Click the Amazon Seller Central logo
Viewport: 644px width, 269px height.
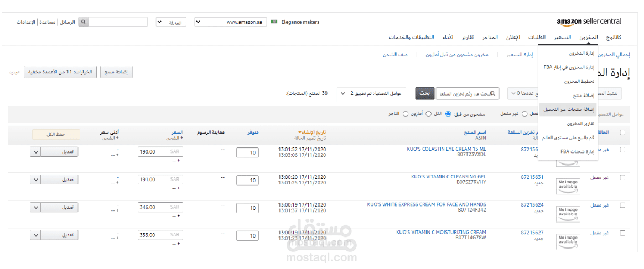[x=589, y=22]
